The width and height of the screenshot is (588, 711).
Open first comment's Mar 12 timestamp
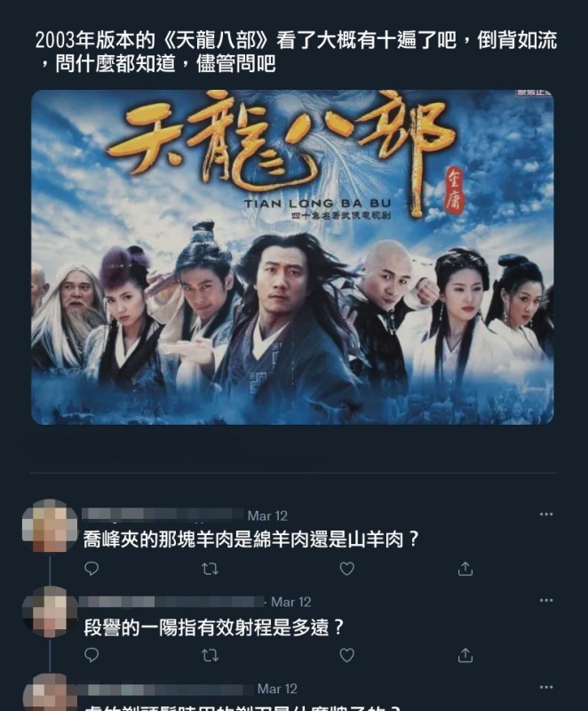click(267, 515)
